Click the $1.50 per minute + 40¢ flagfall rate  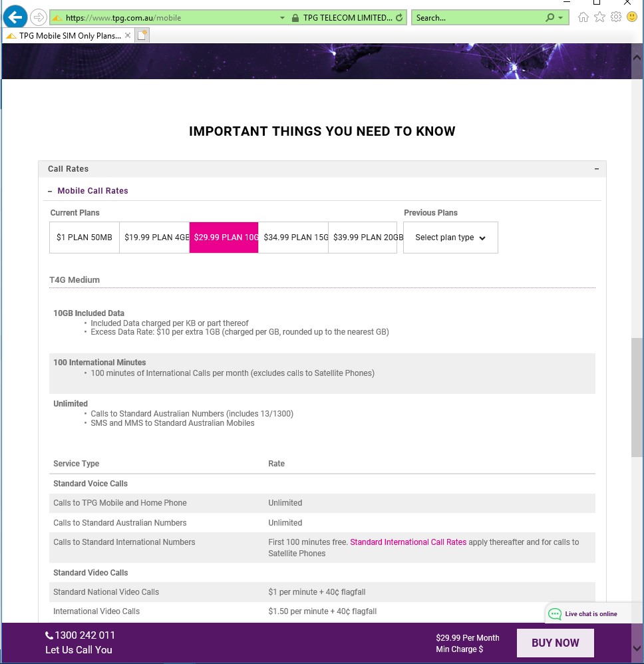point(322,611)
